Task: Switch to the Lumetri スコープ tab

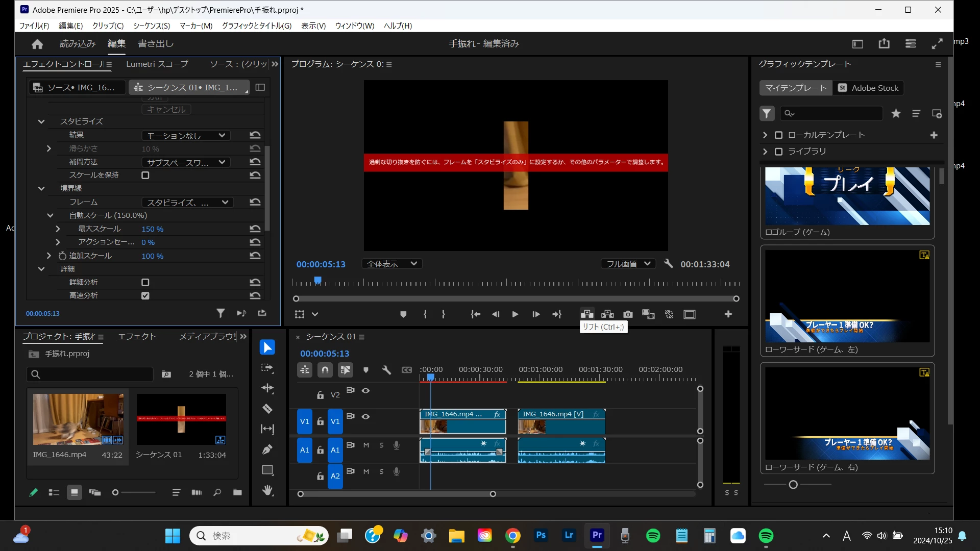Action: (x=157, y=64)
